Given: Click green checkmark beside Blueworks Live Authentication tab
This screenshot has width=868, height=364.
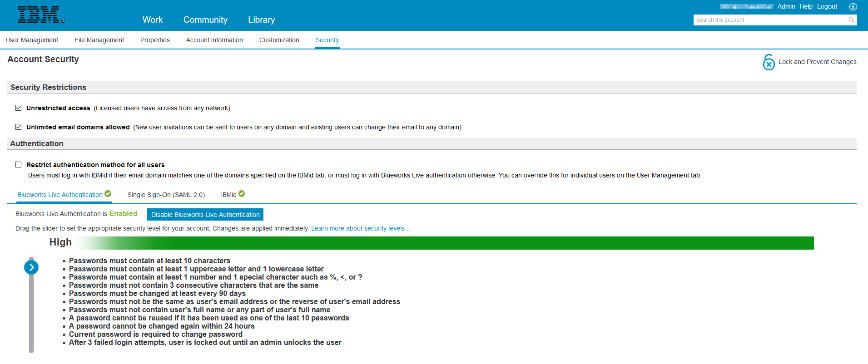Looking at the screenshot, I should point(108,194).
